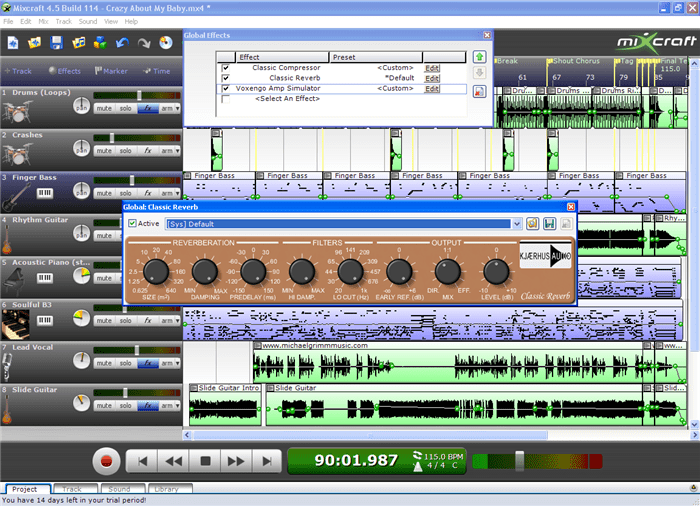Click the Open Project folder icon
The height and width of the screenshot is (506, 700).
pos(34,43)
